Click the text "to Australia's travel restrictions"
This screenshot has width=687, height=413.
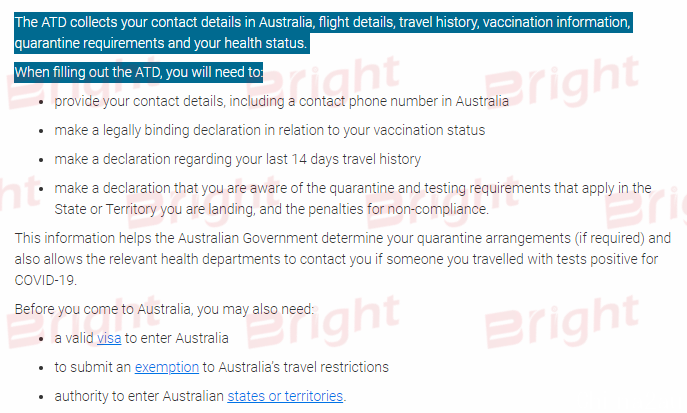click(296, 367)
